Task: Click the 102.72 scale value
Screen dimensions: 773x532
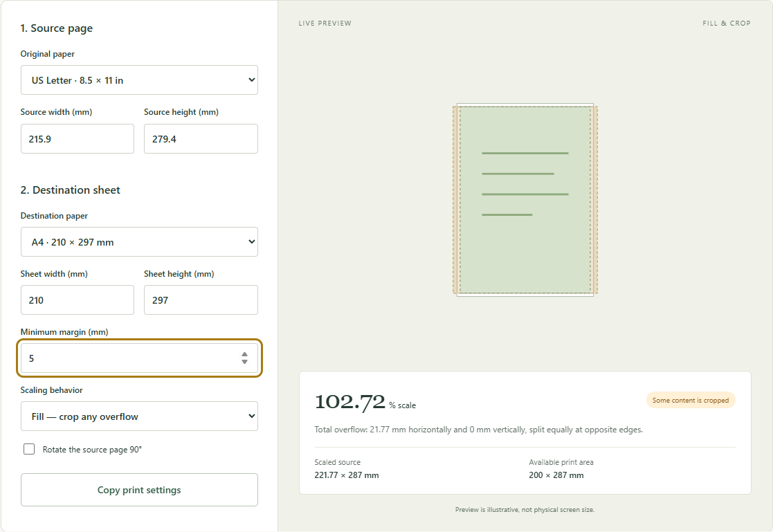Action: click(x=349, y=402)
